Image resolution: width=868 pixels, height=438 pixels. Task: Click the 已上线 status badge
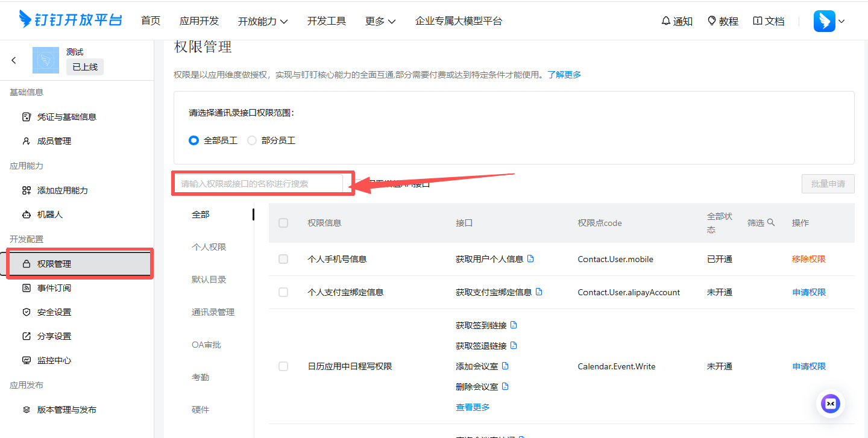coord(85,67)
